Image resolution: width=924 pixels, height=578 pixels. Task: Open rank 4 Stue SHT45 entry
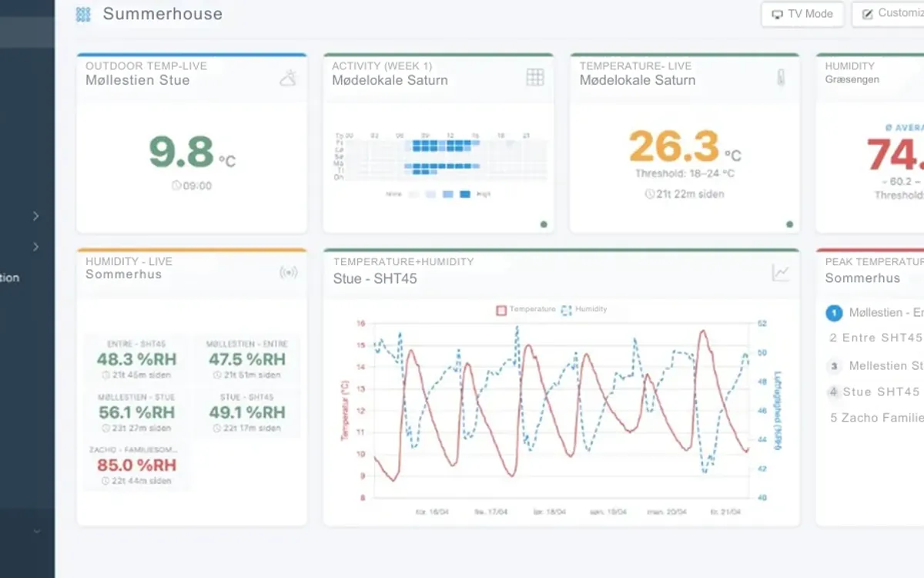click(875, 392)
